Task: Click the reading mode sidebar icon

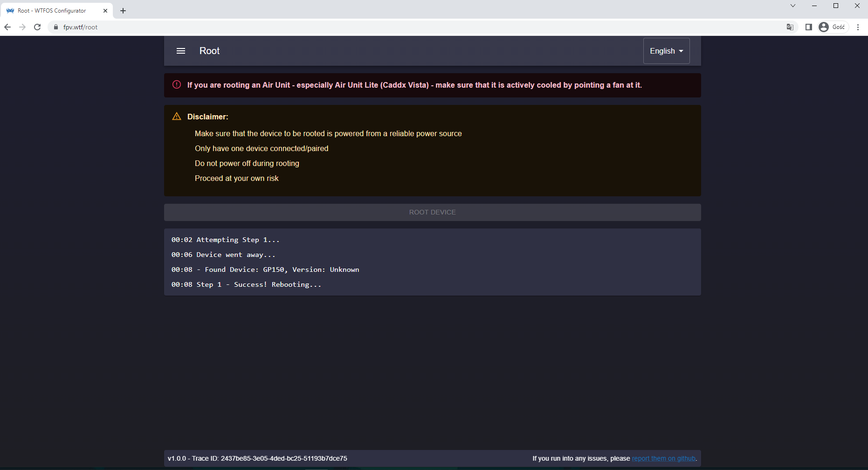Action: (x=809, y=27)
